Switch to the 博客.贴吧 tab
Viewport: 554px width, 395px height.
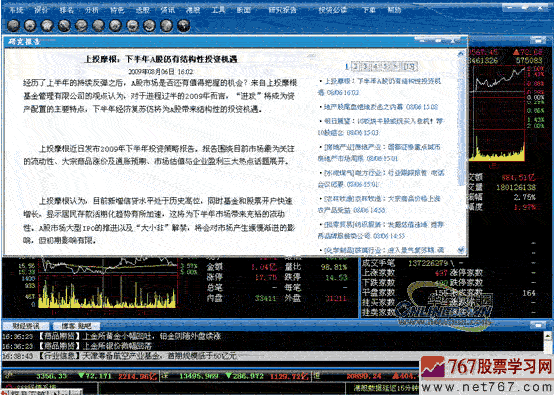point(76,326)
